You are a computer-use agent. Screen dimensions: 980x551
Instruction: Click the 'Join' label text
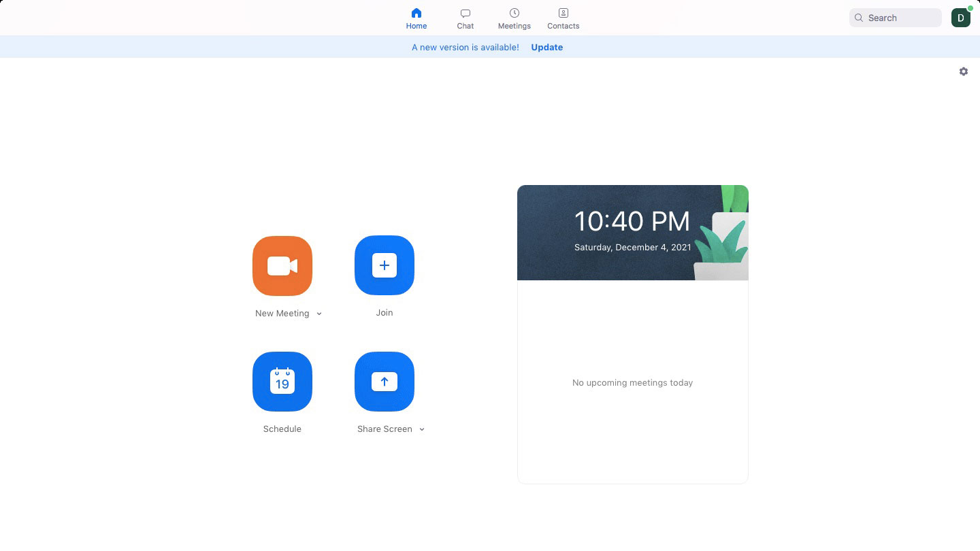pos(385,313)
